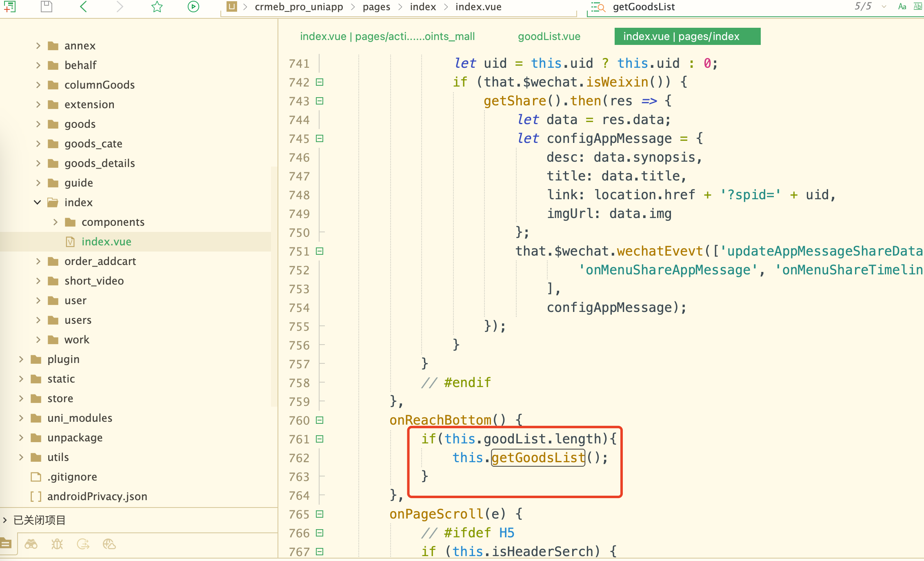Select order_addcart folder
This screenshot has height=561, width=924.
coord(100,261)
